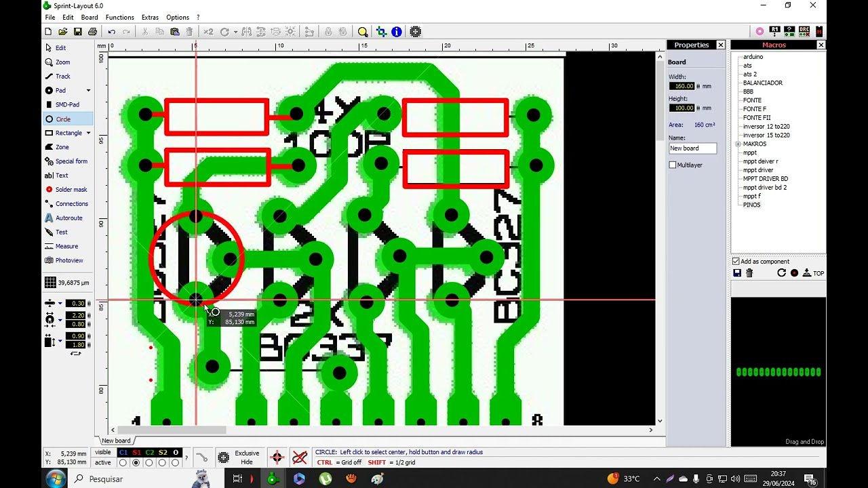Click the board Width input field
Screen dimensions: 868x488
682,86
